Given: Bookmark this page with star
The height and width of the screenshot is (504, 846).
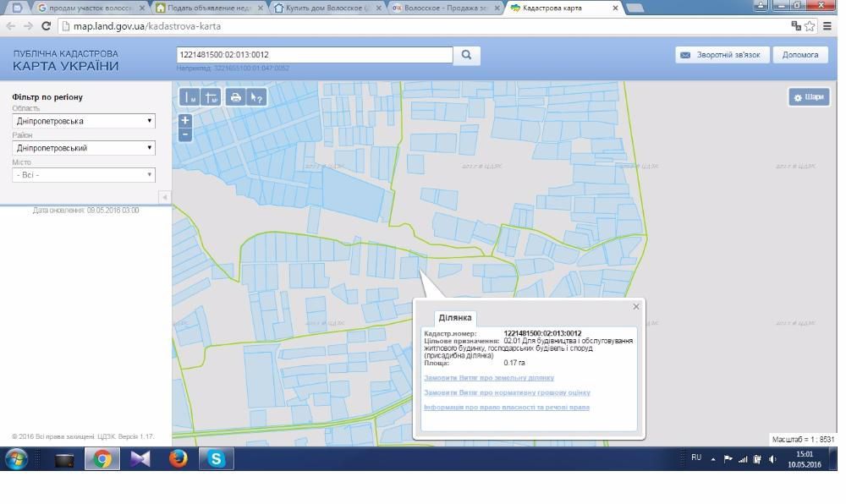Looking at the screenshot, I should (810, 26).
